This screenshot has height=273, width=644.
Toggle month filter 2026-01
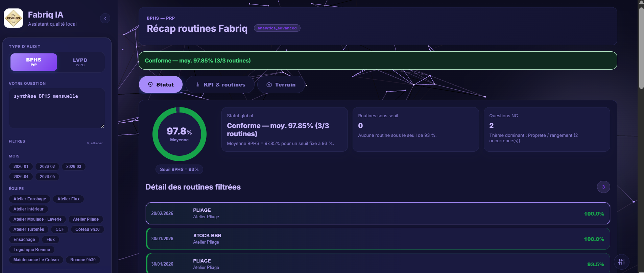21,167
